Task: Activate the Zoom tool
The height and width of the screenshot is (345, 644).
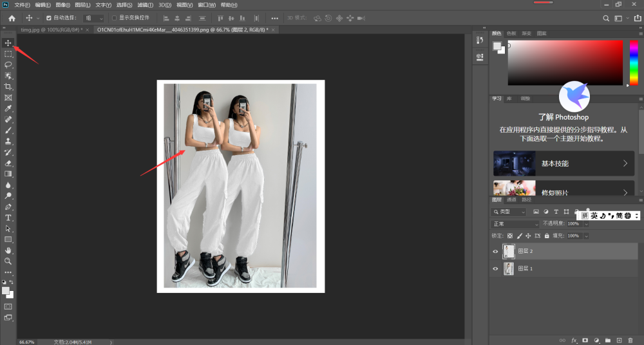Action: 8,261
